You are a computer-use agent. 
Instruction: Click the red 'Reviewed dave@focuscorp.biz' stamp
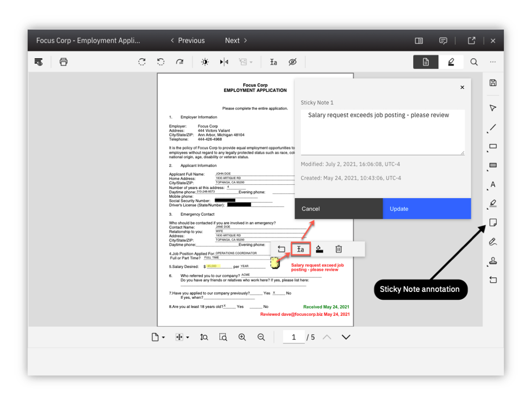(x=305, y=314)
